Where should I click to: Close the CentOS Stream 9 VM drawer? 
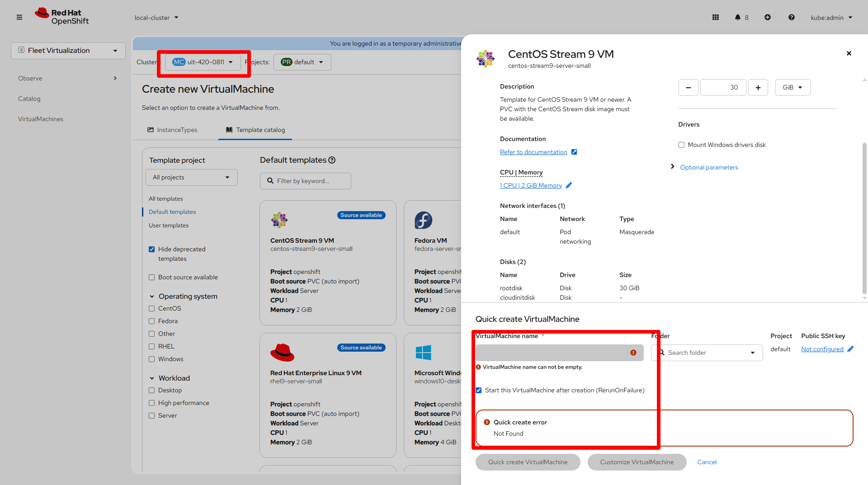pyautogui.click(x=849, y=53)
